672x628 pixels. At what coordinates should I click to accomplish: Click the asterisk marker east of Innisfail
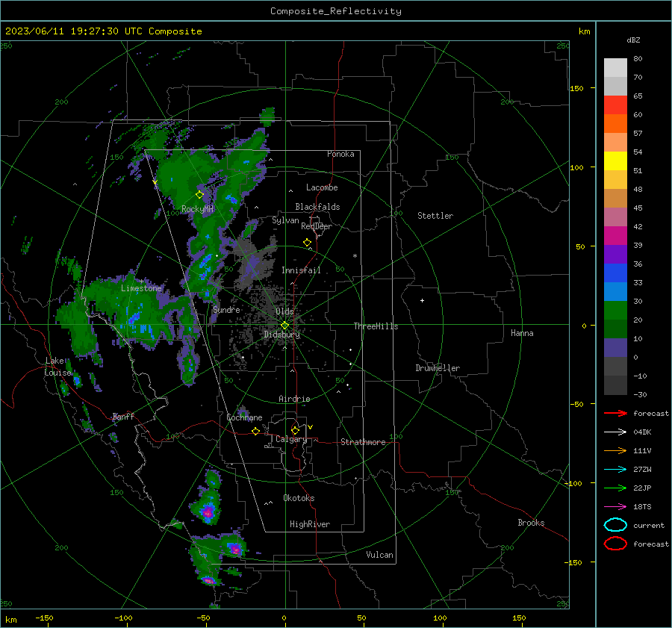click(x=355, y=256)
